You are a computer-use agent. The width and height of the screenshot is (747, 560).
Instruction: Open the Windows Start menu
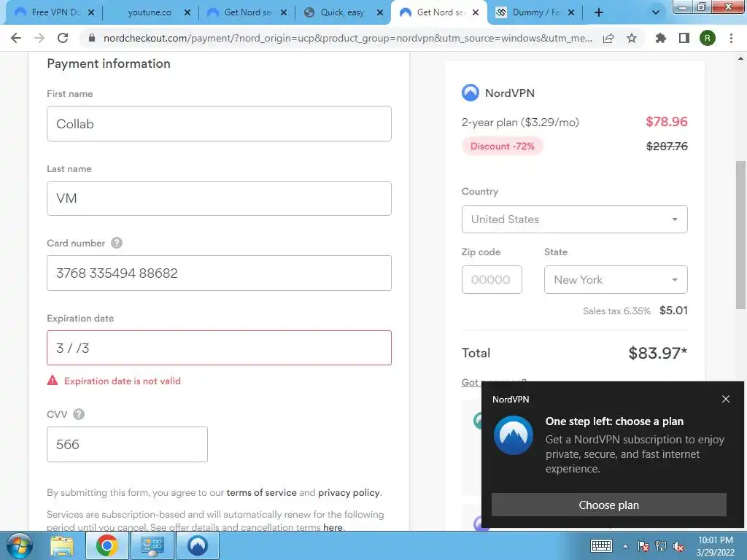pyautogui.click(x=20, y=545)
